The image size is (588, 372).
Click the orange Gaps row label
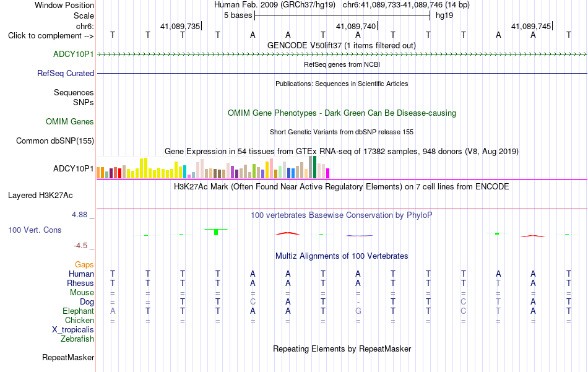[x=84, y=265]
